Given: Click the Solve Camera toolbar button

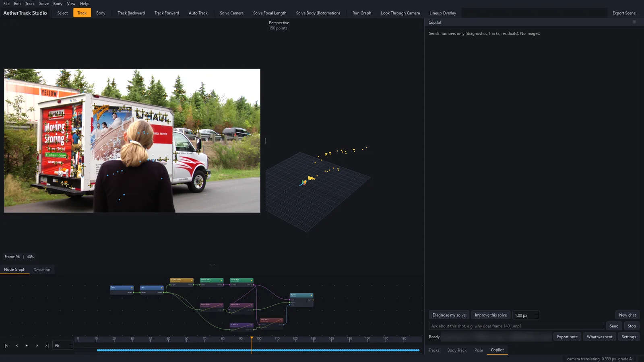Looking at the screenshot, I should pyautogui.click(x=231, y=13).
